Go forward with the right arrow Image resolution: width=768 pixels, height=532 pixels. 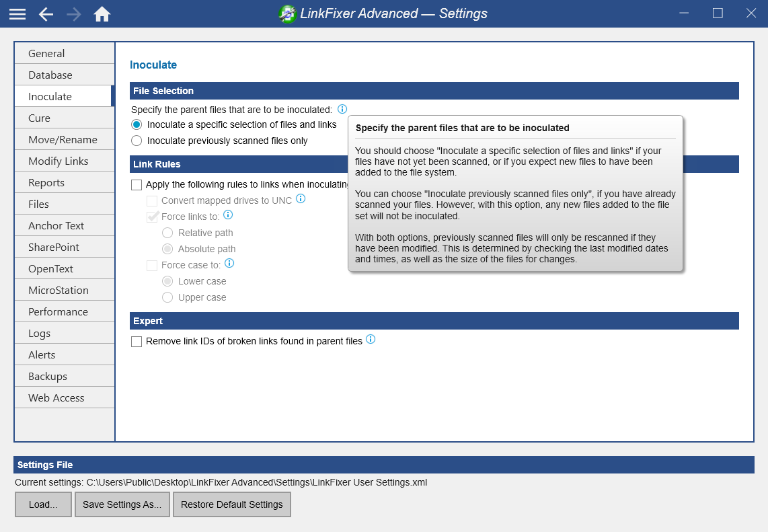click(x=74, y=13)
